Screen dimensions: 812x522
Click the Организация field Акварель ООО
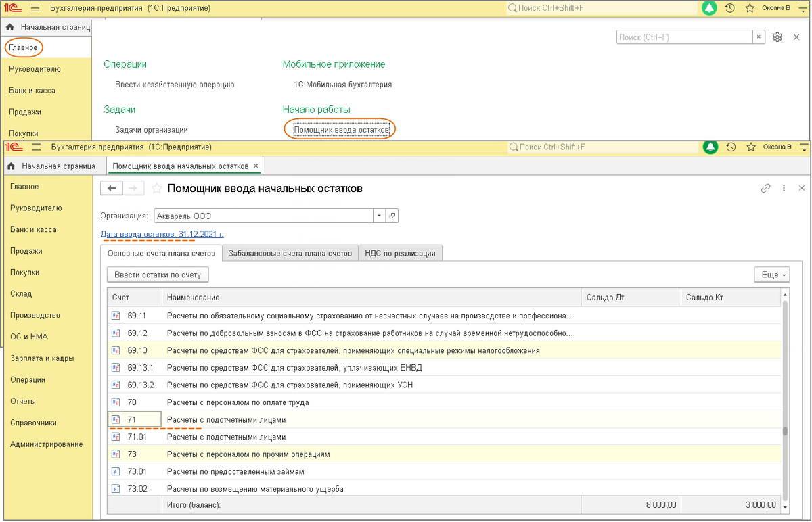pyautogui.click(x=263, y=216)
